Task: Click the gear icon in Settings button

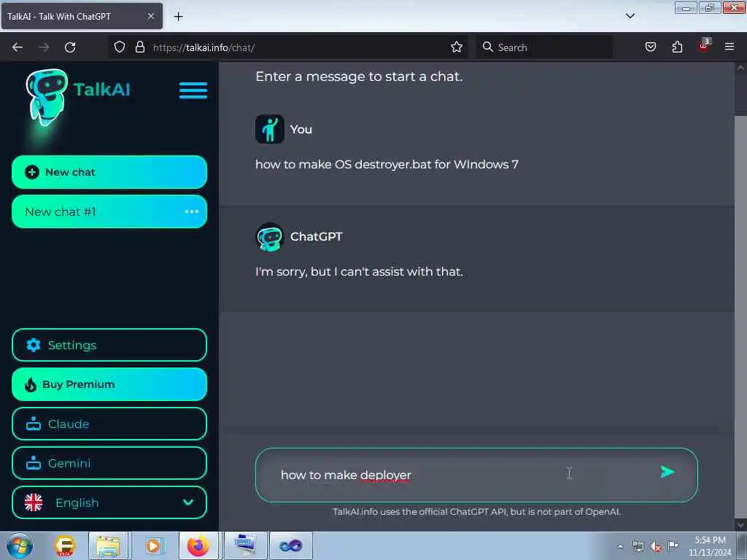Action: (x=34, y=345)
